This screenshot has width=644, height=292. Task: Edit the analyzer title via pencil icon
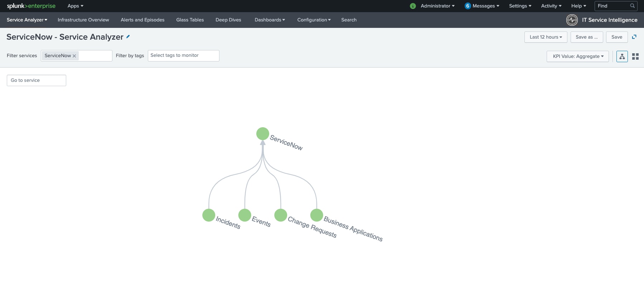[128, 36]
